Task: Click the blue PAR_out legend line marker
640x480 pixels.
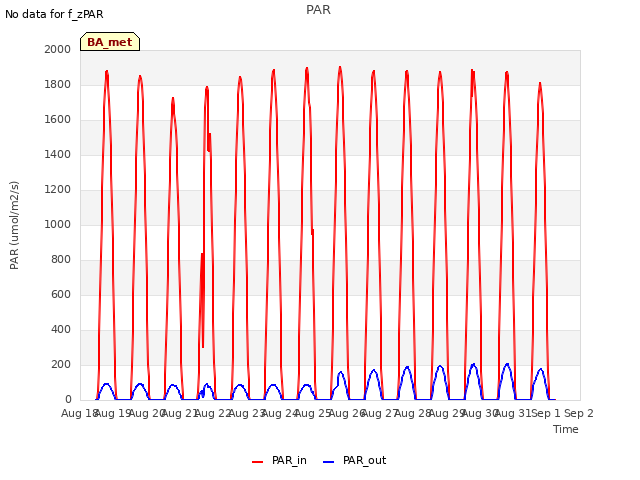Action: pos(329,462)
